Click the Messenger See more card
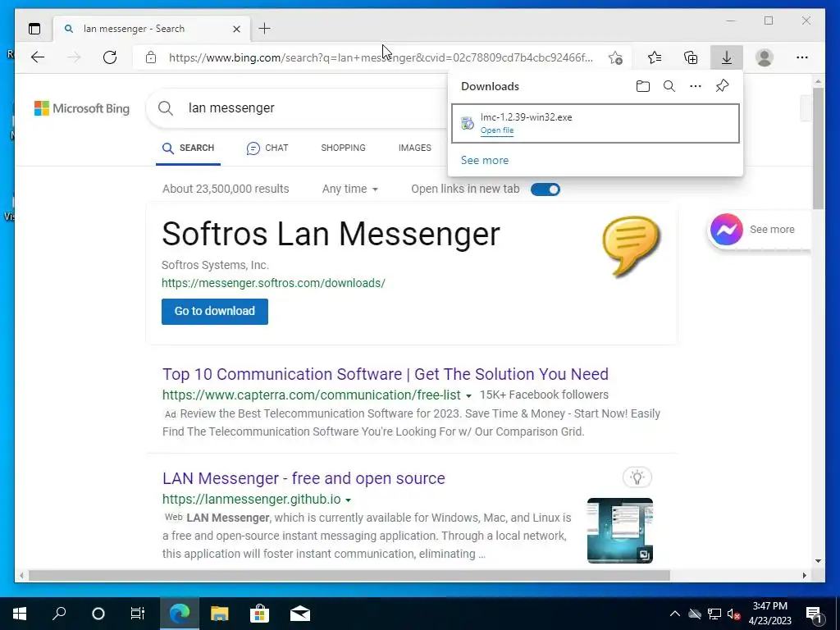 click(x=758, y=230)
